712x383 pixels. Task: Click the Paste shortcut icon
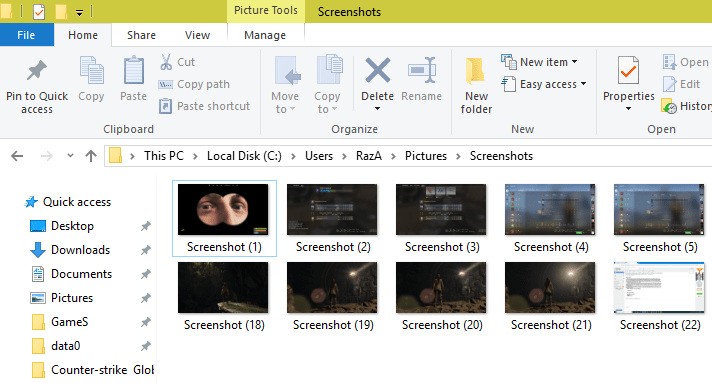pos(165,106)
